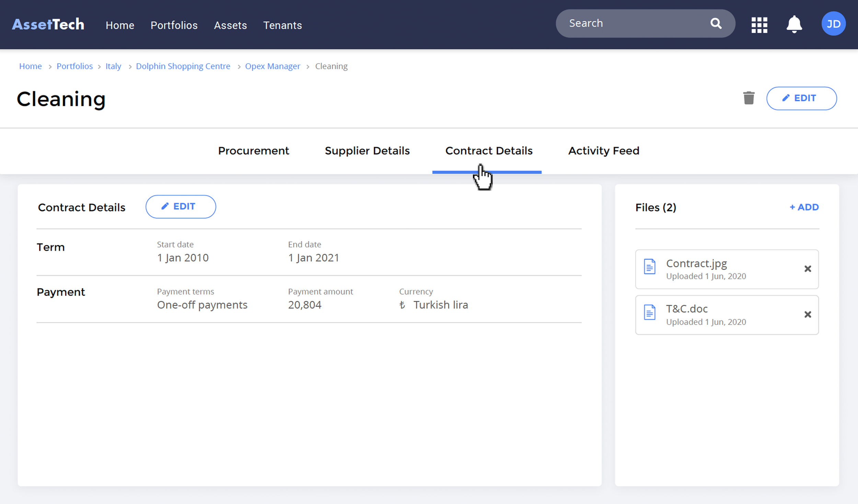Open the JD user avatar menu
Screen dimensions: 858x504
coord(833,24)
